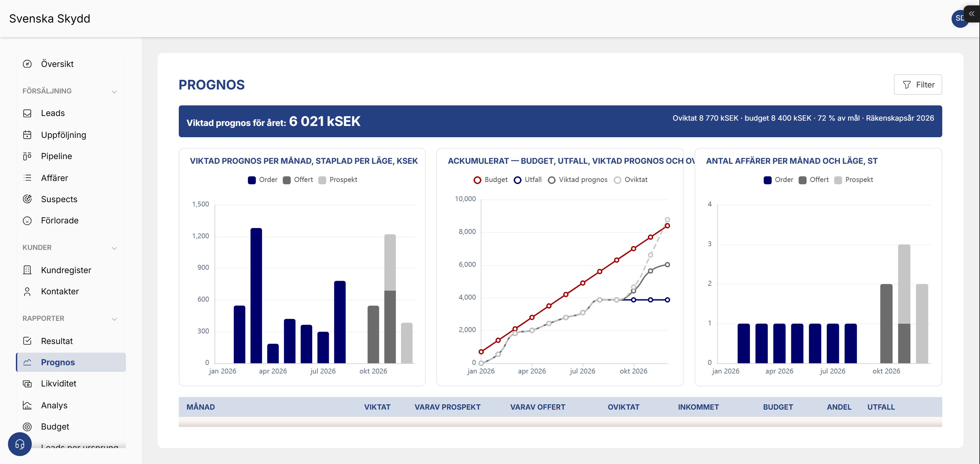980x464 pixels.
Task: Toggle Offert series in deal count chart
Action: [814, 180]
